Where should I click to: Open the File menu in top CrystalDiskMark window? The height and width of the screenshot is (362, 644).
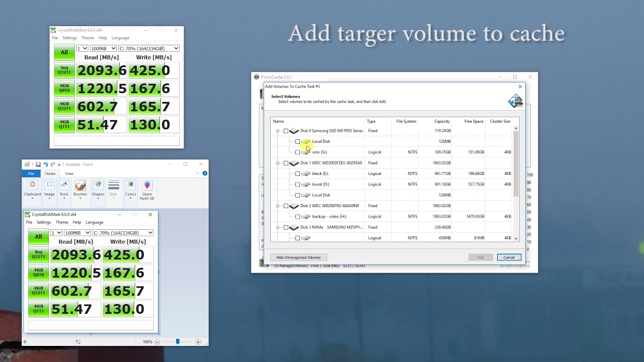pyautogui.click(x=55, y=38)
